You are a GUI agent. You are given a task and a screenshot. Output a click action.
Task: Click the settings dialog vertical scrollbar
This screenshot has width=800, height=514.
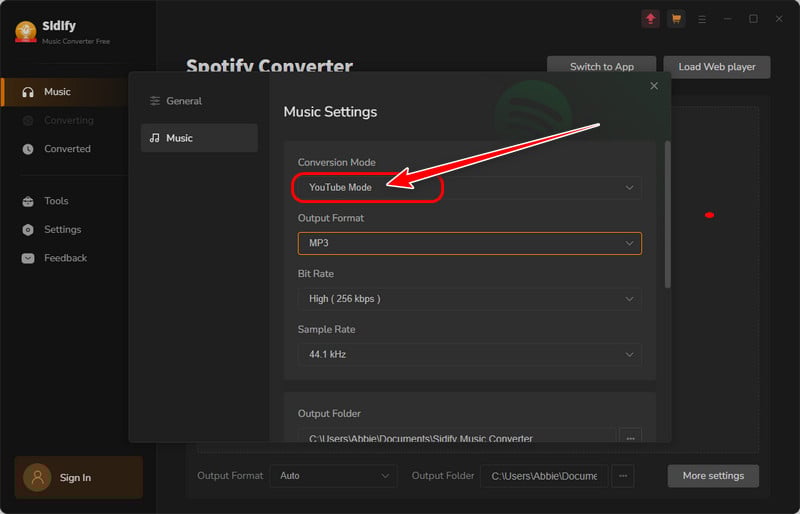point(668,214)
